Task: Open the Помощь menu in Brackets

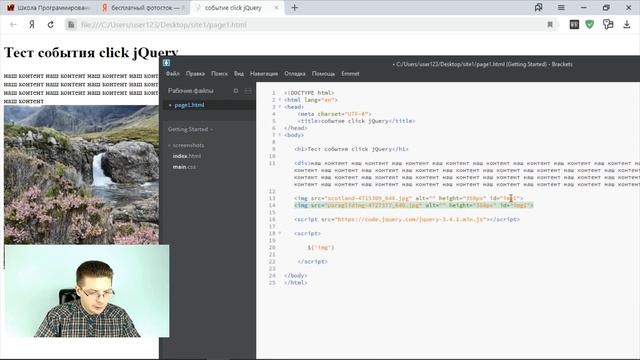Action: click(323, 74)
